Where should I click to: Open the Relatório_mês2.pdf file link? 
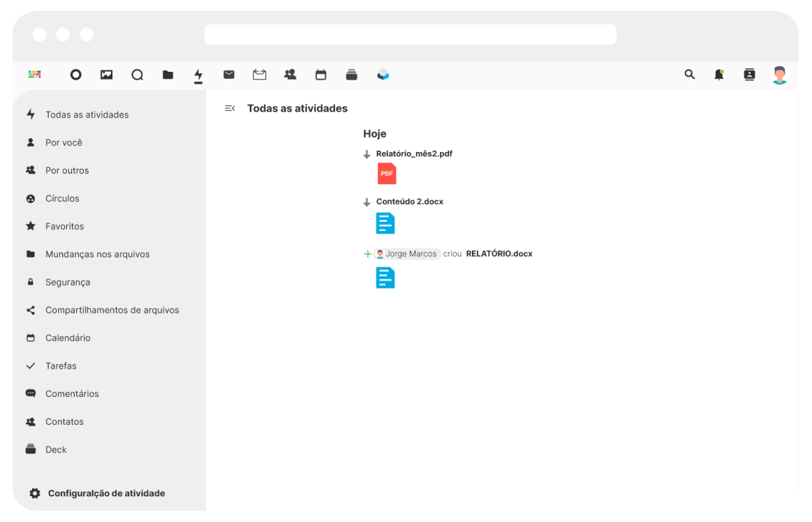414,154
